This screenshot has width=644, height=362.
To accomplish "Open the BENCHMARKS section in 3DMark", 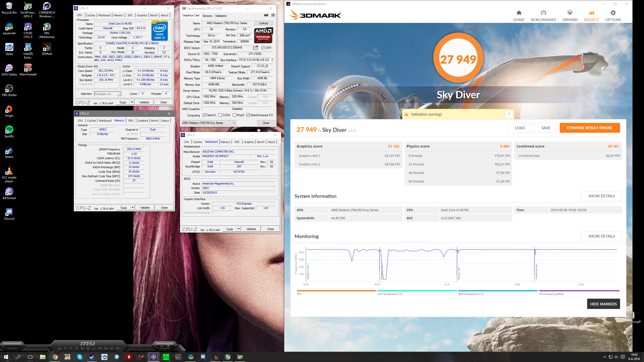I will click(x=543, y=16).
